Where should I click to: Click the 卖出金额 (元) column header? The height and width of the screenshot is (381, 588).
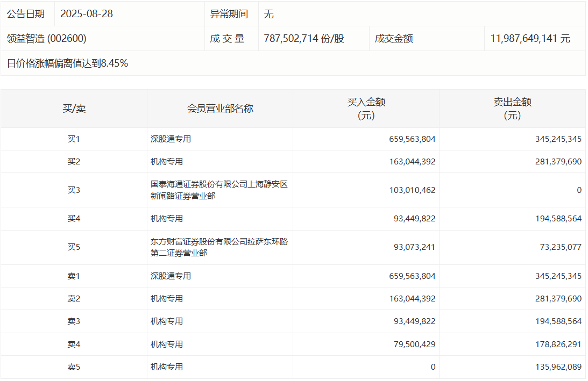point(512,109)
